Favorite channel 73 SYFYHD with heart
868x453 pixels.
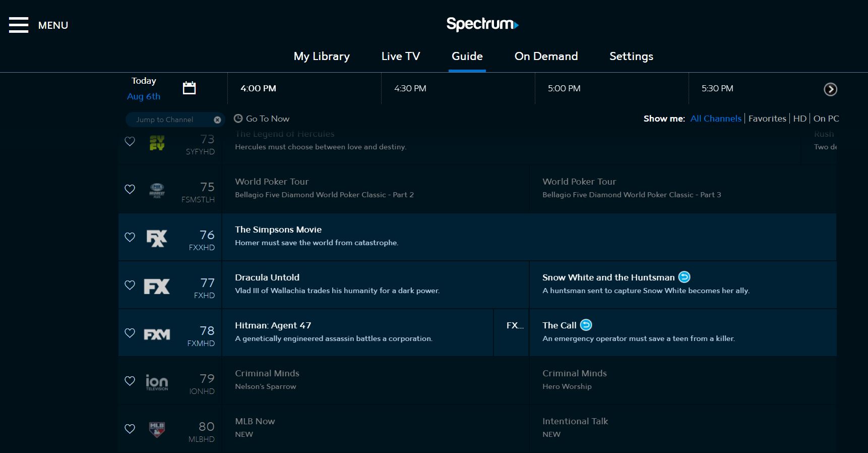[130, 141]
